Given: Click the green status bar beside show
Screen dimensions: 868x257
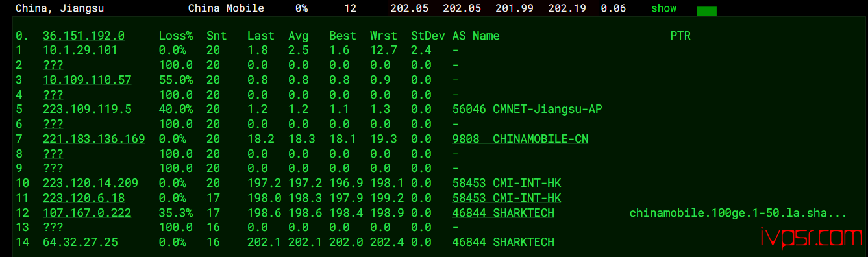Looking at the screenshot, I should pos(706,11).
